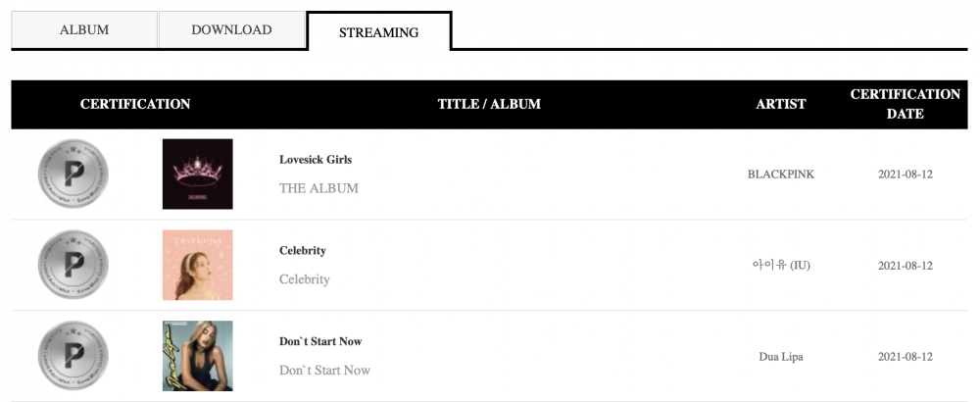Click the BLACKPINK artist name
The height and width of the screenshot is (402, 980).
point(781,175)
